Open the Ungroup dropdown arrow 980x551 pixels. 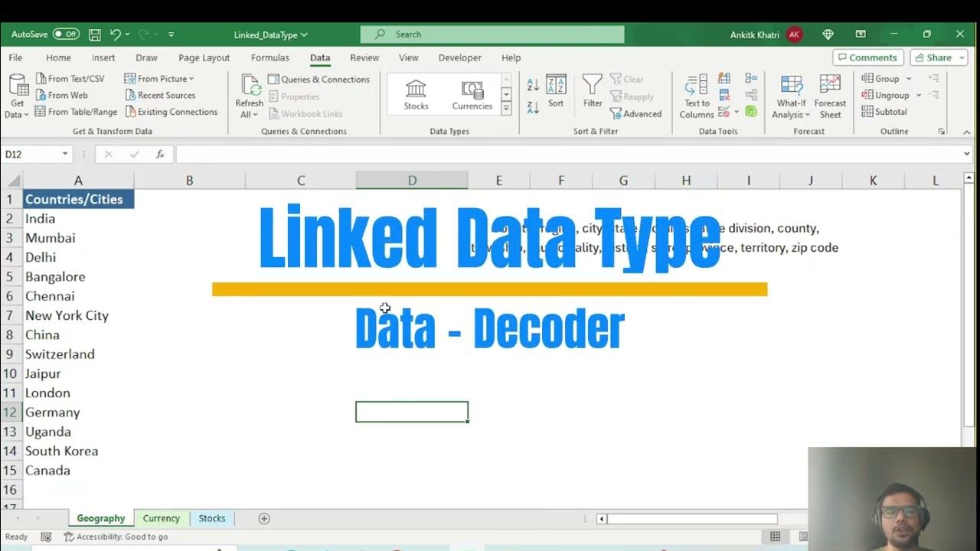coord(918,96)
